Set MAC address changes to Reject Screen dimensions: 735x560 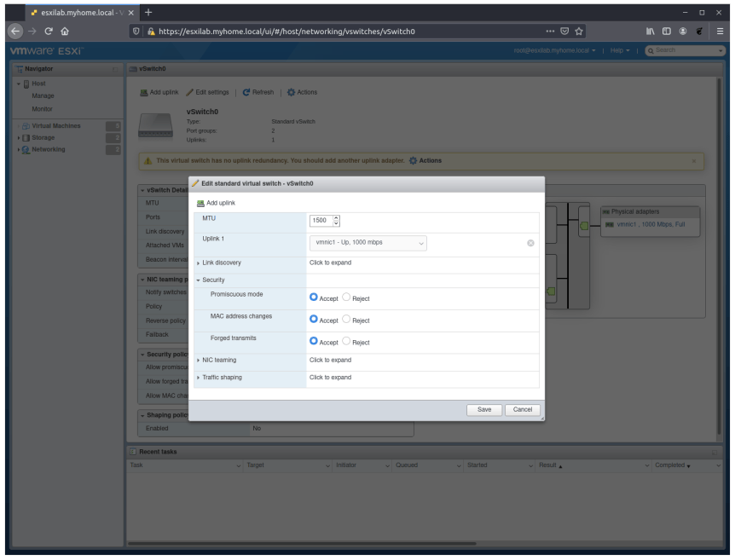[346, 319]
